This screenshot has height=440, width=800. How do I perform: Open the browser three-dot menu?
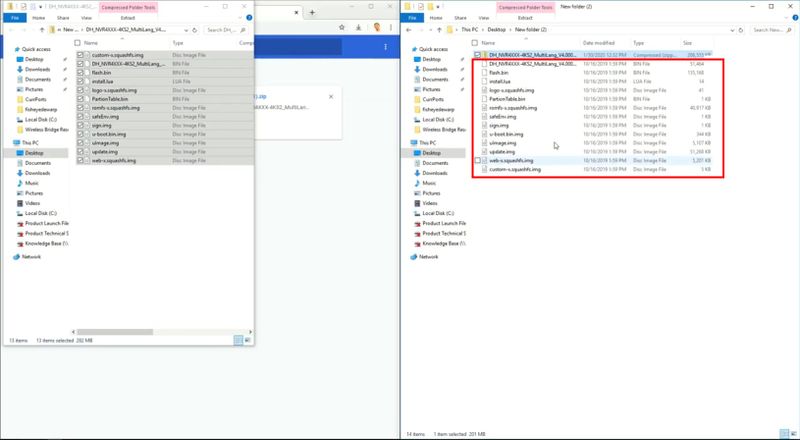[391, 28]
